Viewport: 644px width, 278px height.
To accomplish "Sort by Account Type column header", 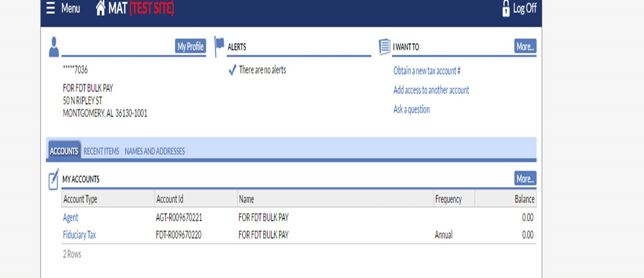I will (x=108, y=199).
